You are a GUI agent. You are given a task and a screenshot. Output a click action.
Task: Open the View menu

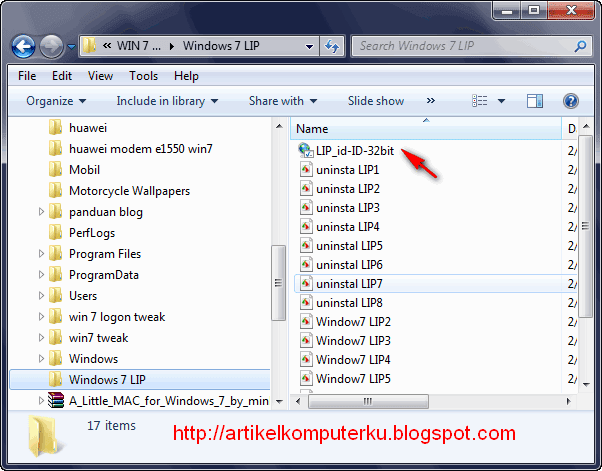100,76
